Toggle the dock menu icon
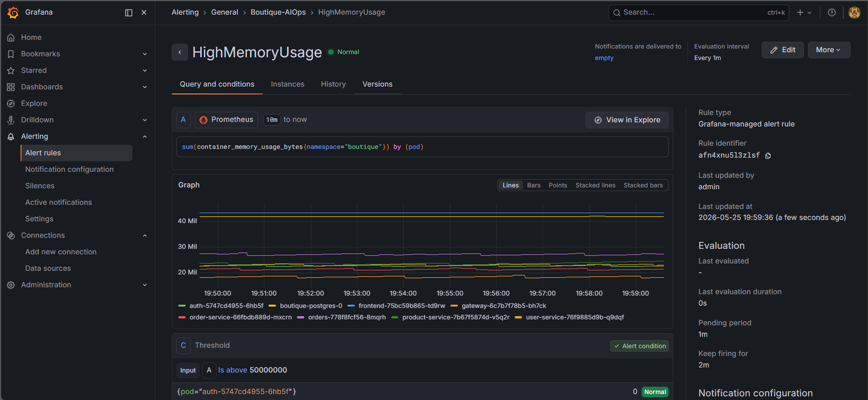The image size is (868, 400). tap(129, 13)
